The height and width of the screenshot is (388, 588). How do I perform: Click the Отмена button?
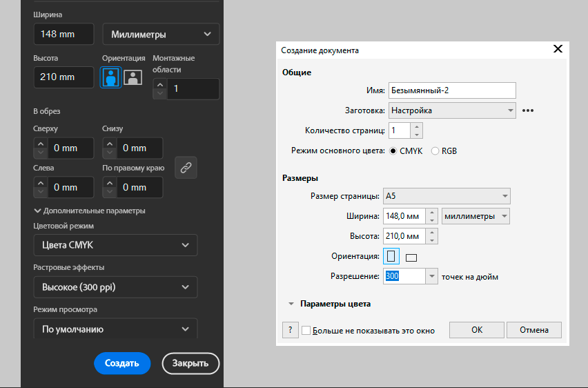(534, 330)
